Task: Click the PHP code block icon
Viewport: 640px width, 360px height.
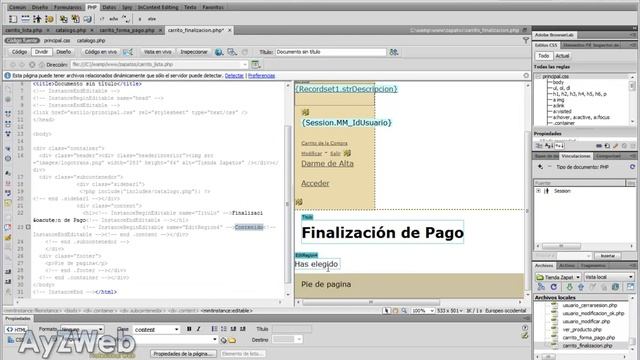Action: [x=102, y=19]
